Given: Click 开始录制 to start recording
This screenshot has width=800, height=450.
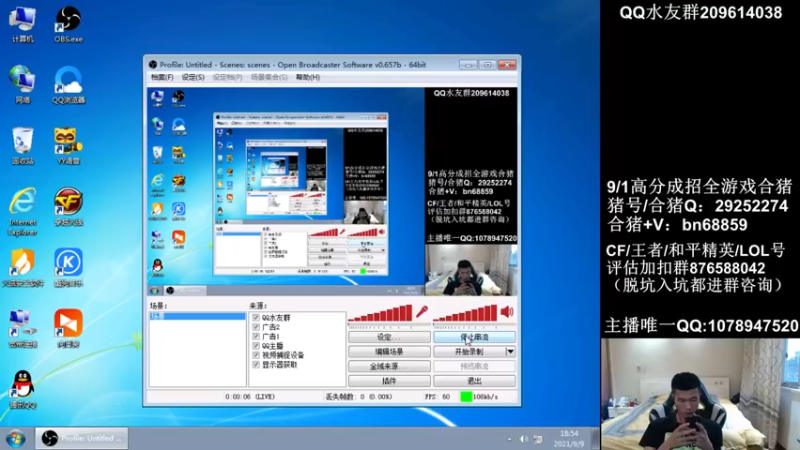Looking at the screenshot, I should tap(469, 352).
